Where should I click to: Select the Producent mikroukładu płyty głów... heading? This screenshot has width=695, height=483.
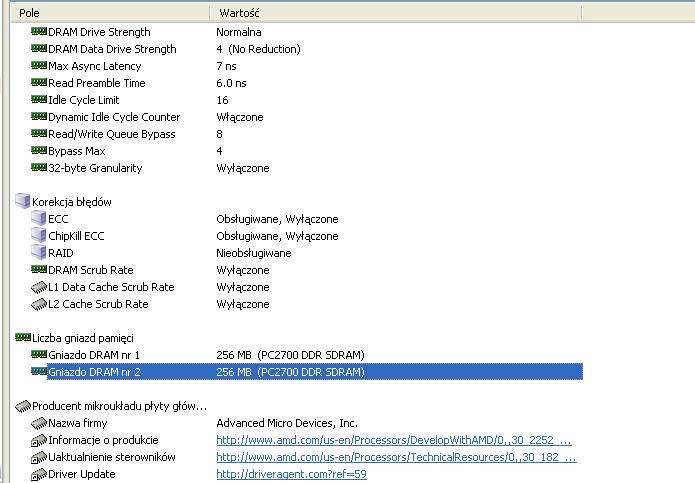[x=119, y=406]
